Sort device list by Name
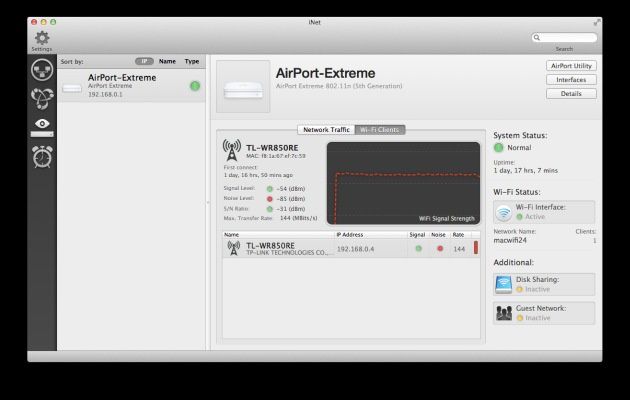Screen dimensions: 630x400 click(x=167, y=61)
